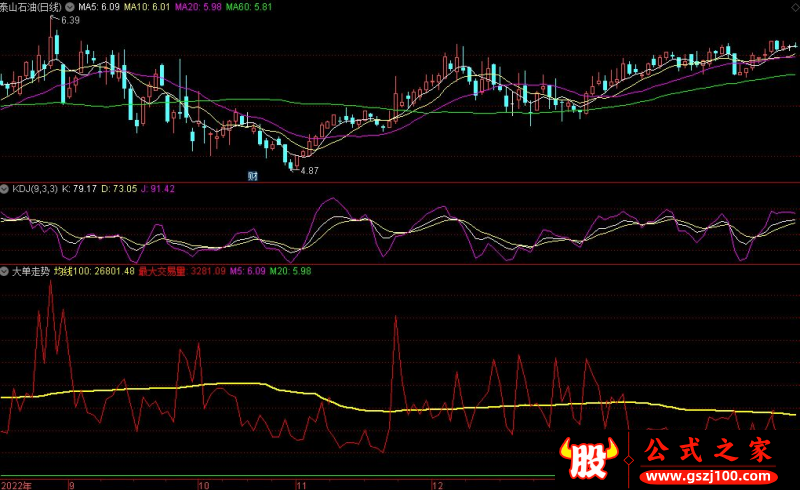Viewport: 800px width, 490px height.
Task: Open the KDJ indicator dropdown arrow
Action: pos(5,188)
